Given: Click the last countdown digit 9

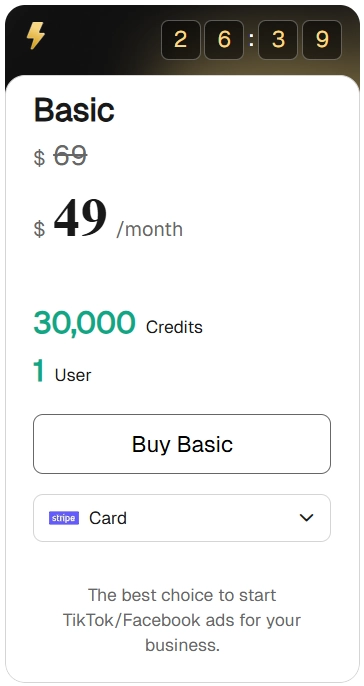Looking at the screenshot, I should coord(322,40).
